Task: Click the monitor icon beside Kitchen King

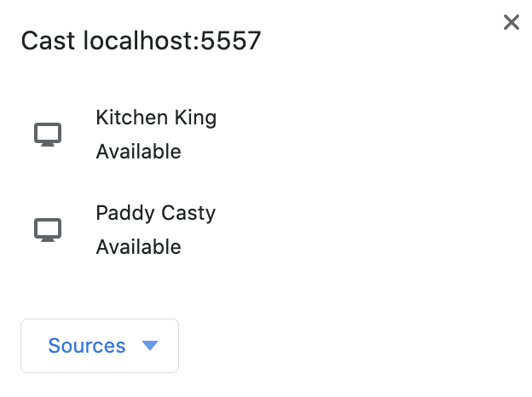Action: [48, 135]
